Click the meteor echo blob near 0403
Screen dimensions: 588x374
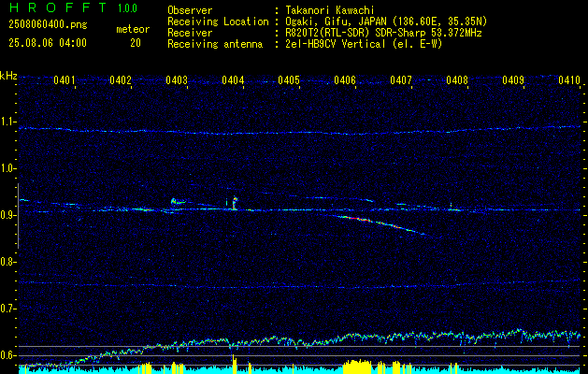click(x=177, y=202)
